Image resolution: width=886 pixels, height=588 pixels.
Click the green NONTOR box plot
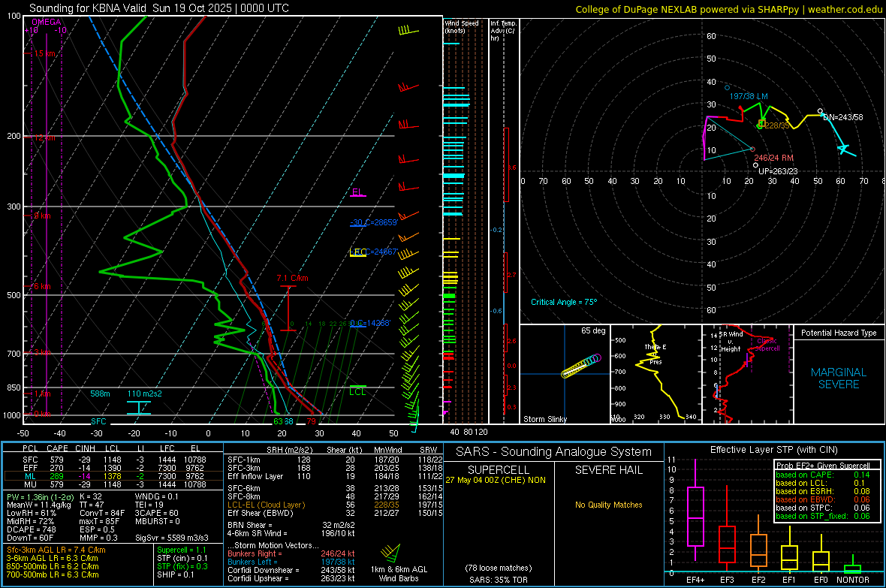pos(853,565)
